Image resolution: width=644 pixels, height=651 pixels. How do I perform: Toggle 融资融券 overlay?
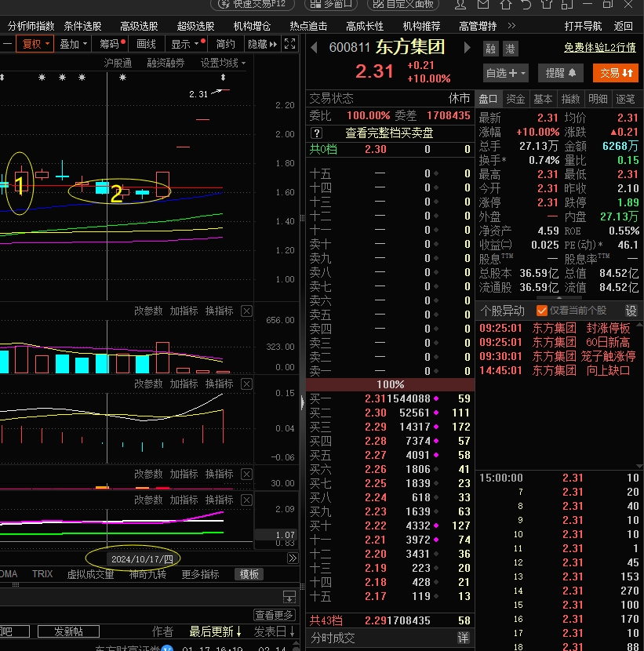point(166,63)
